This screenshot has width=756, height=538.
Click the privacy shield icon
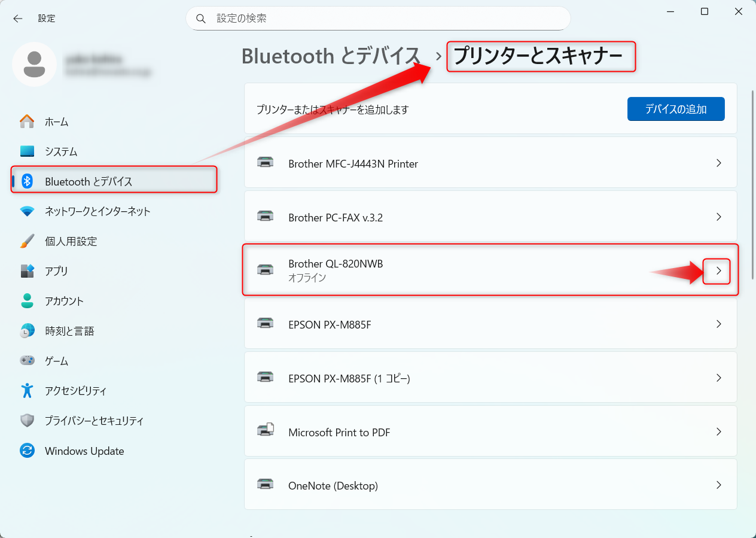27,421
